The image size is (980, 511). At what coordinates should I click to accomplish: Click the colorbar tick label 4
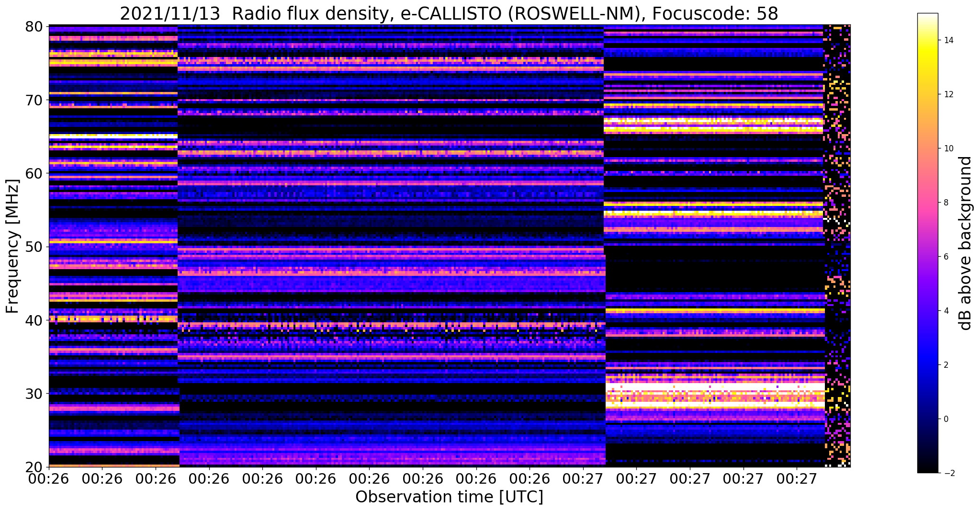click(x=946, y=311)
